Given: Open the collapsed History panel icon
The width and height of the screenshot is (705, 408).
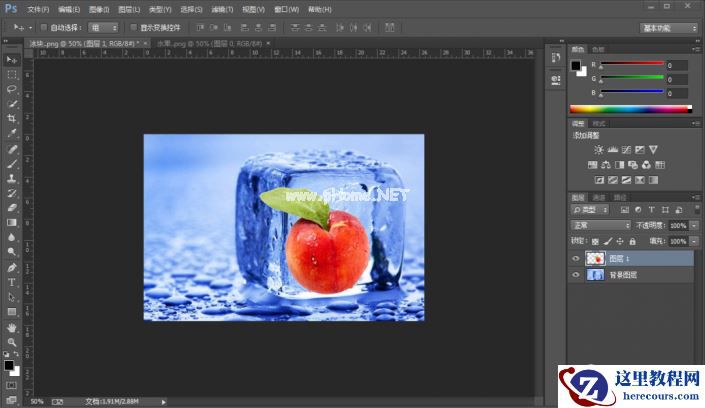Looking at the screenshot, I should click(x=556, y=58).
